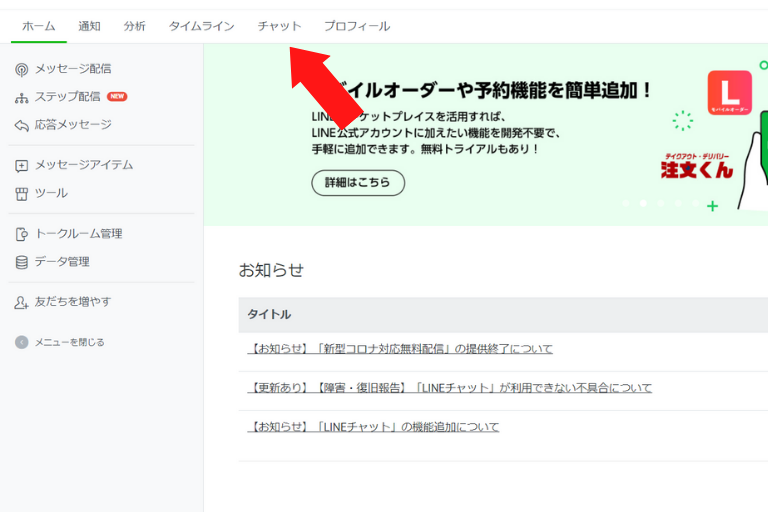Click the トークルーム管理 icon

click(22, 235)
